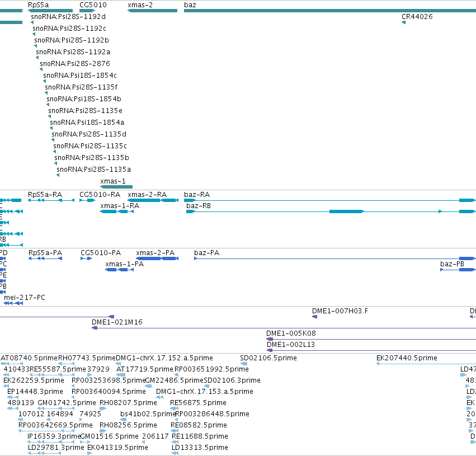Click label snoRNA:Psi28S-1192b
Image resolution: width=476 pixels, height=456 pixels.
[x=72, y=40]
